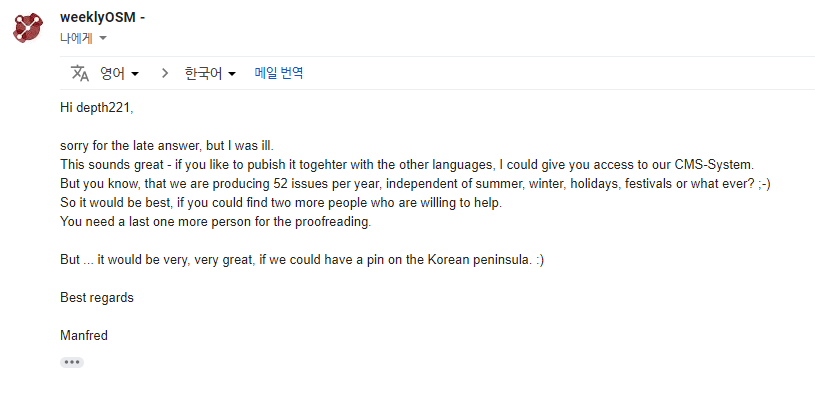This screenshot has height=395, width=815.
Task: Open the 영어 source language dropdown
Action: (x=120, y=74)
